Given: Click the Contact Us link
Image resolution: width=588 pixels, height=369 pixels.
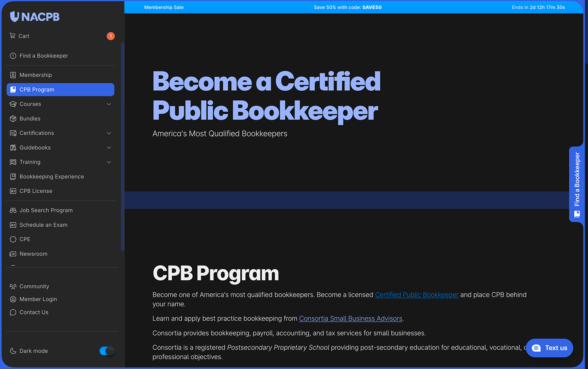Looking at the screenshot, I should pyautogui.click(x=34, y=312).
